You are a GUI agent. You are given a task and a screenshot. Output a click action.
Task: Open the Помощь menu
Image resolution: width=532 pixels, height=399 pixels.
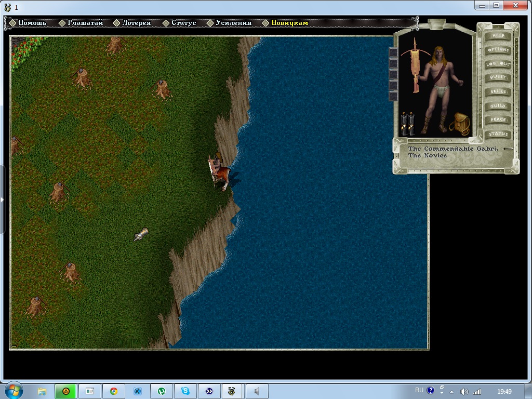pyautogui.click(x=32, y=23)
